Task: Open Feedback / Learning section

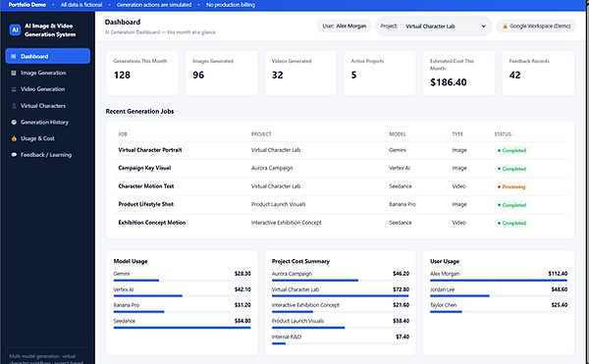Action: 48,155
